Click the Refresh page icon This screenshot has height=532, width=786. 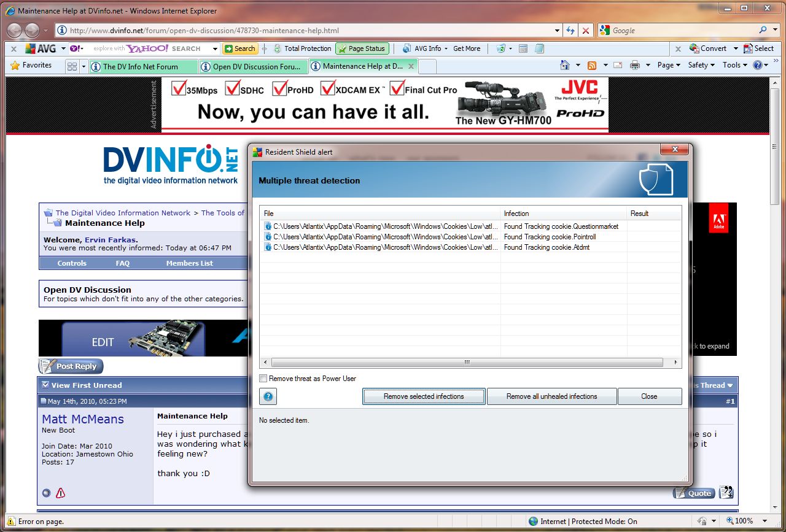[x=570, y=30]
